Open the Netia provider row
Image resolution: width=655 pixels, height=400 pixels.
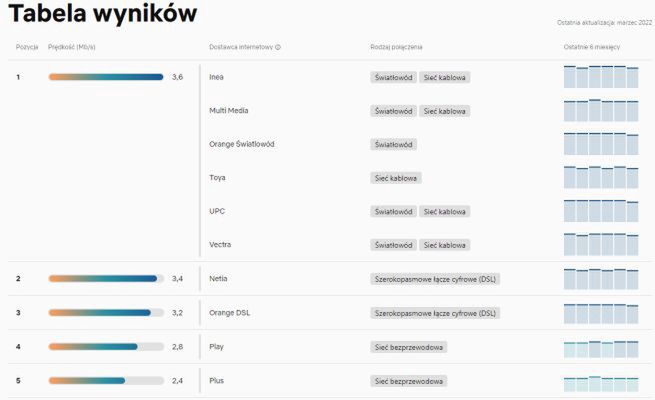click(x=219, y=279)
